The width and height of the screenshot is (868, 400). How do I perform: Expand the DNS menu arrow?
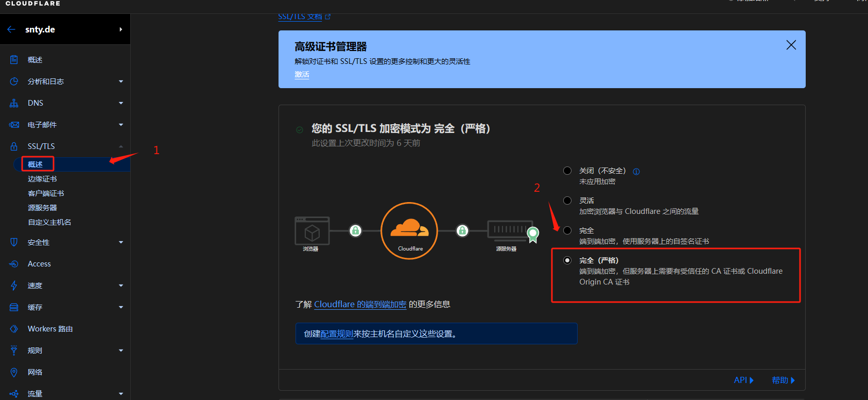point(121,103)
